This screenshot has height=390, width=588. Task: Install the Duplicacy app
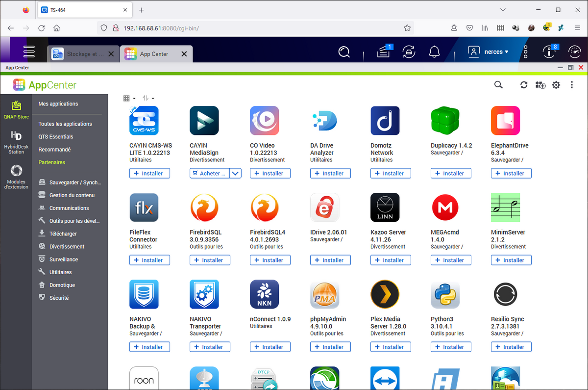point(451,173)
